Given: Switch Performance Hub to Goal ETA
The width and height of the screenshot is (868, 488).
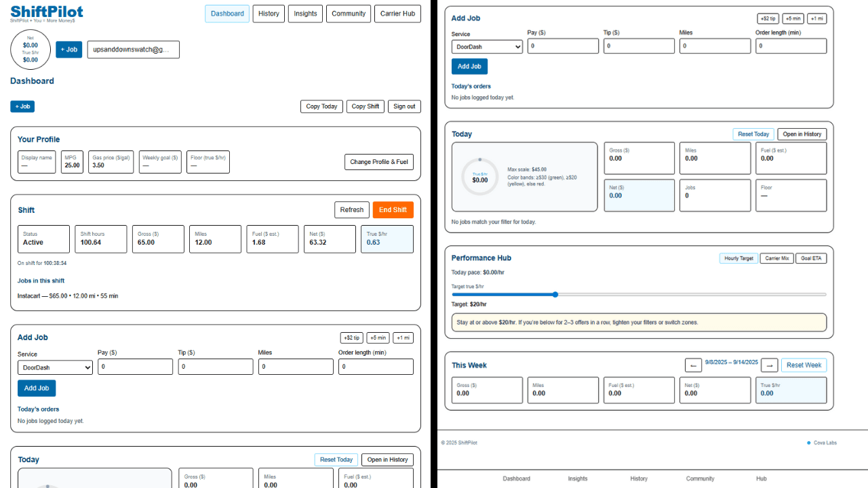Looking at the screenshot, I should (x=811, y=258).
